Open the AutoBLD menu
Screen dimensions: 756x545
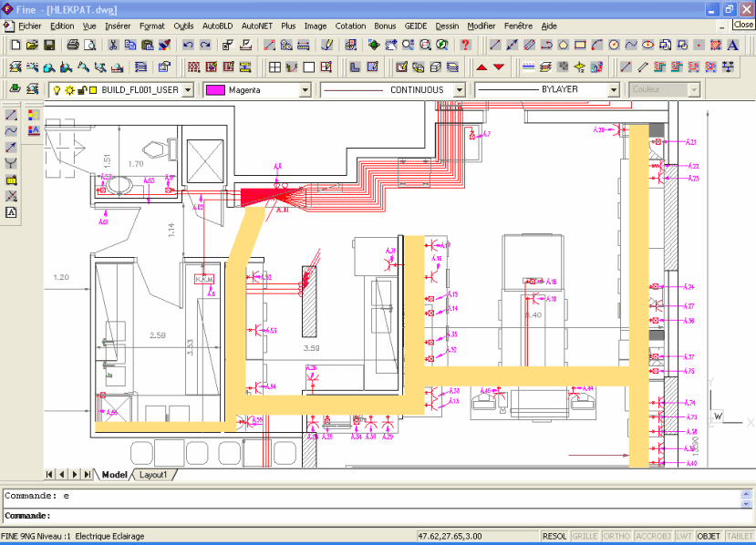(x=217, y=26)
